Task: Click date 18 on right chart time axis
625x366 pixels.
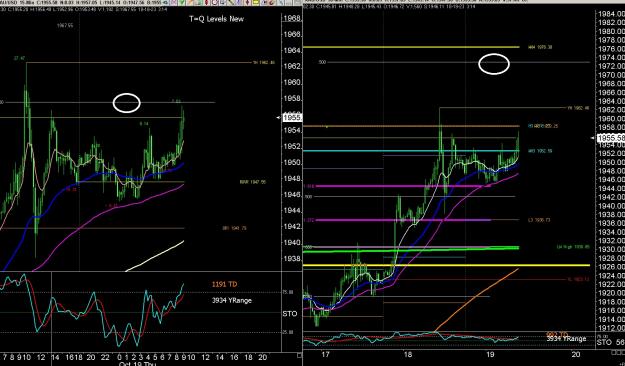Action: [407, 354]
